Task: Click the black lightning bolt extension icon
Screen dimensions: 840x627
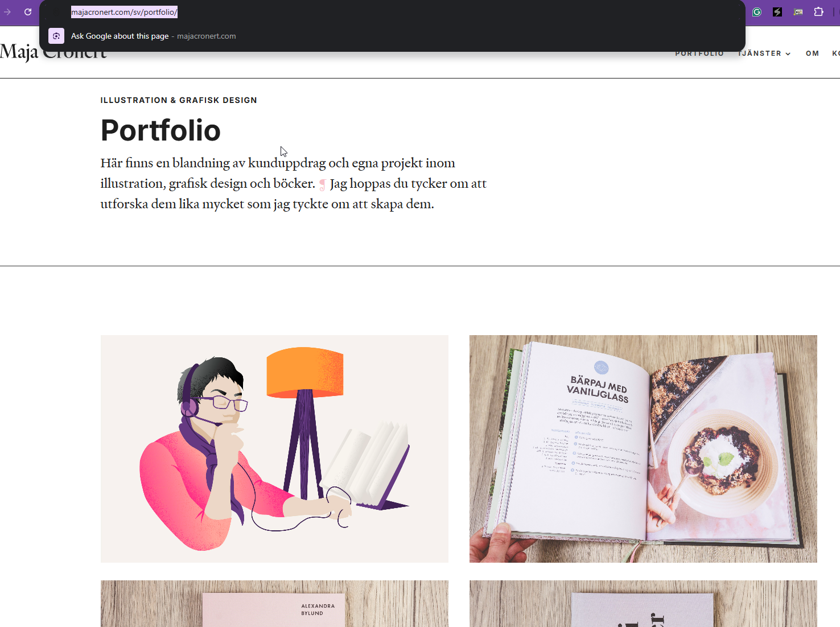Action: coord(777,12)
